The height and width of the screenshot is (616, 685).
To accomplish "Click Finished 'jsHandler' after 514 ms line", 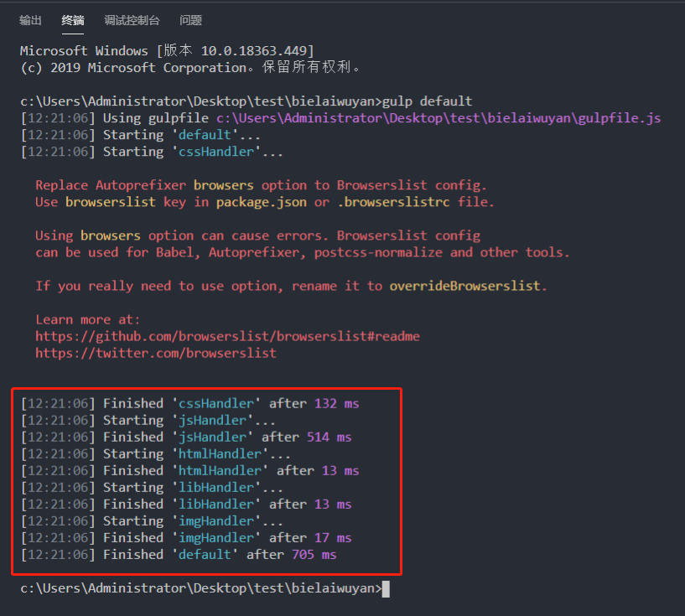I will 186,437.
